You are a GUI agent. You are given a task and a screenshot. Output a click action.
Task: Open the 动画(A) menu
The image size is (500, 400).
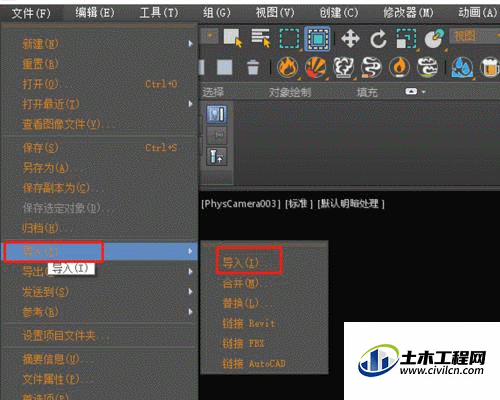(x=477, y=13)
